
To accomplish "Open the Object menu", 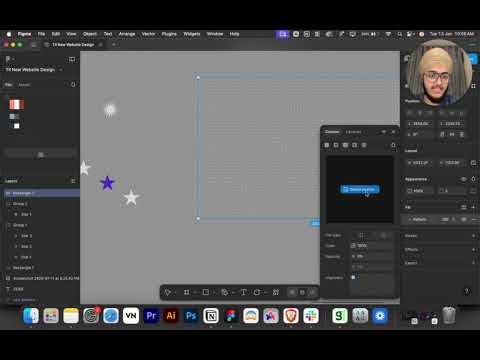I will pos(90,34).
